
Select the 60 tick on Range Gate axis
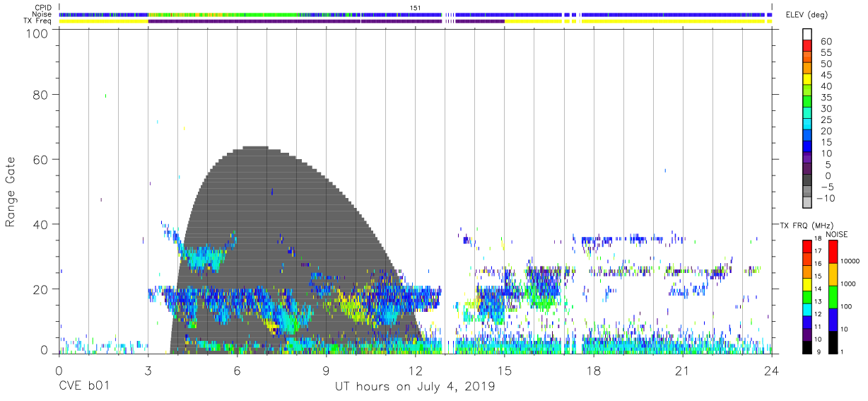point(40,159)
